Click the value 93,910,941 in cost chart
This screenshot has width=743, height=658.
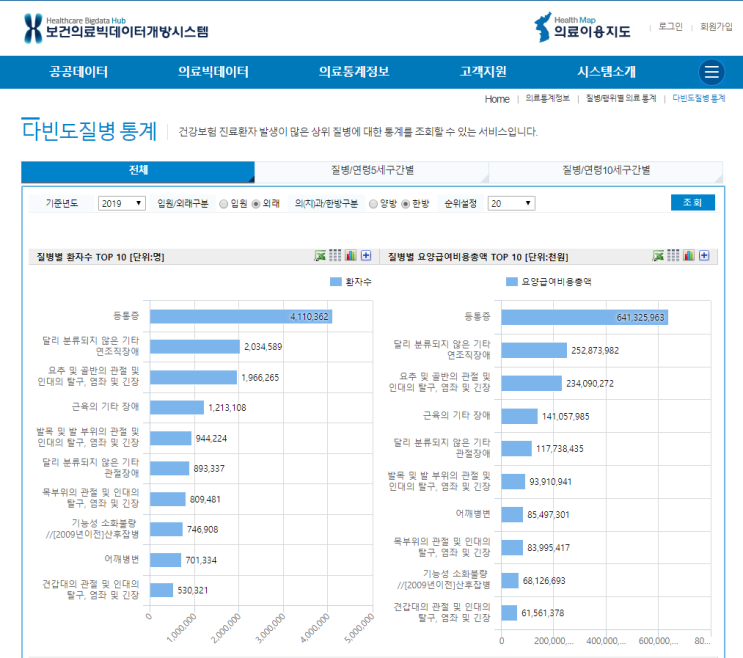(x=551, y=482)
